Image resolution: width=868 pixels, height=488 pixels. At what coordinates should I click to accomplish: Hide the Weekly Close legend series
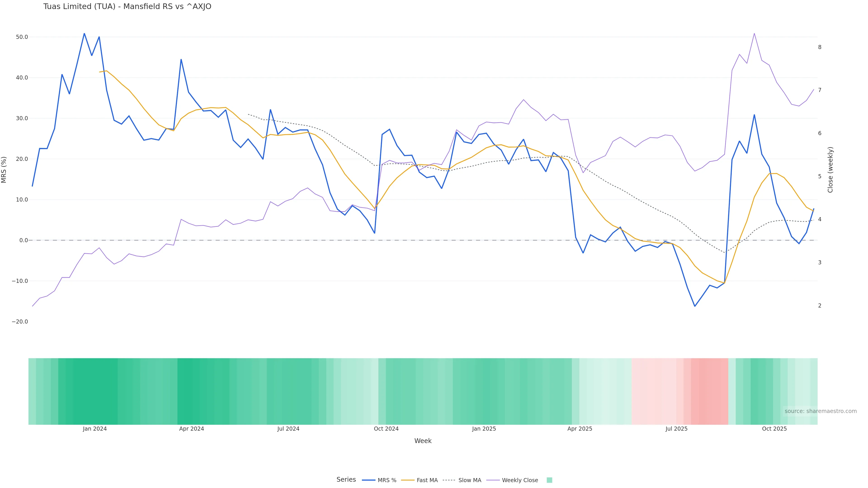(x=520, y=480)
